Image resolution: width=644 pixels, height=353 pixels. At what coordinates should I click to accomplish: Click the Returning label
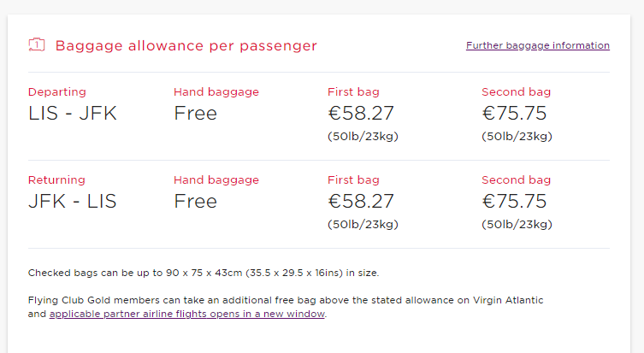[56, 179]
